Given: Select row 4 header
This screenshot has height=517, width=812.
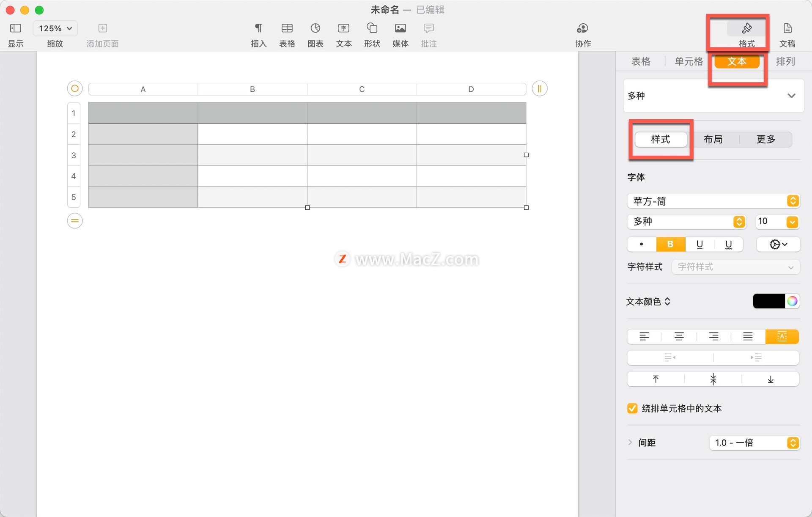Looking at the screenshot, I should (74, 176).
